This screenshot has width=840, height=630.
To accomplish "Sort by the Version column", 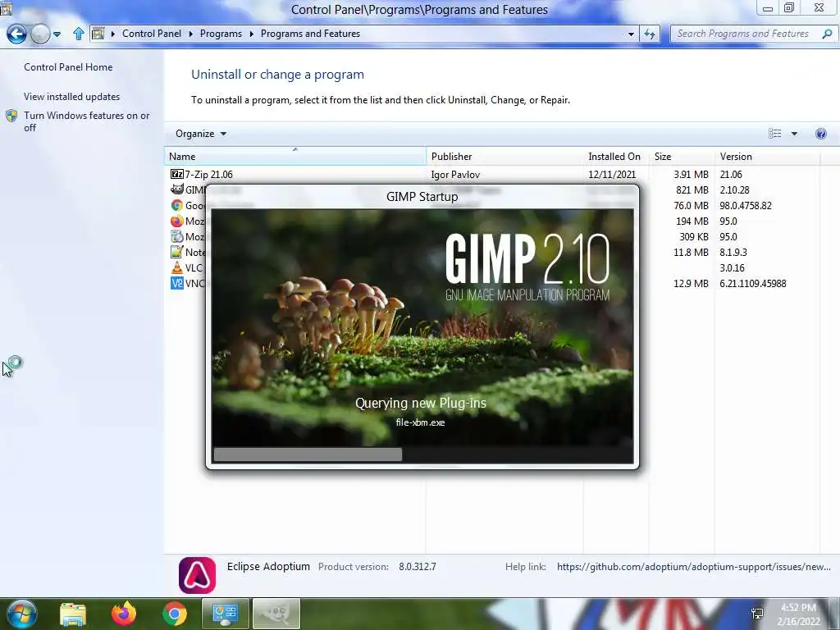I will point(767,157).
